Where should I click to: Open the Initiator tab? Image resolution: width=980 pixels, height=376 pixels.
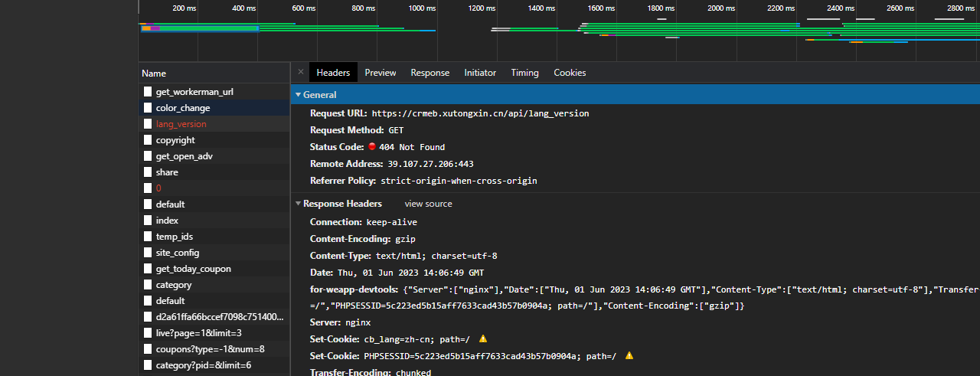pos(480,73)
